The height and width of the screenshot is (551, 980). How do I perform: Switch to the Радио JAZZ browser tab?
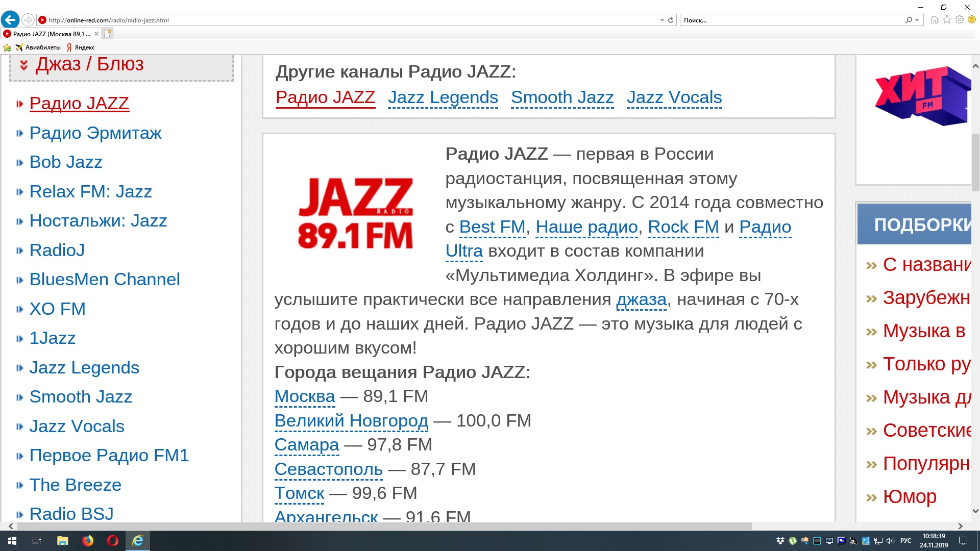pyautogui.click(x=48, y=34)
